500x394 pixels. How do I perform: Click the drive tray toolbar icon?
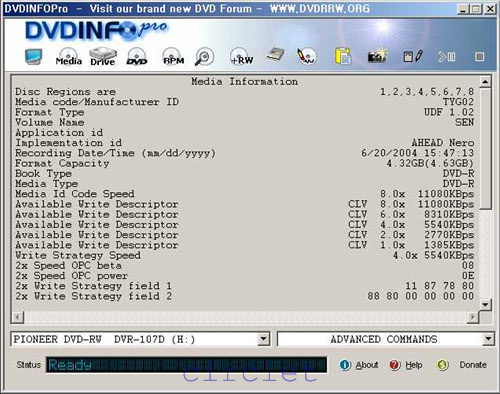pyautogui.click(x=275, y=55)
